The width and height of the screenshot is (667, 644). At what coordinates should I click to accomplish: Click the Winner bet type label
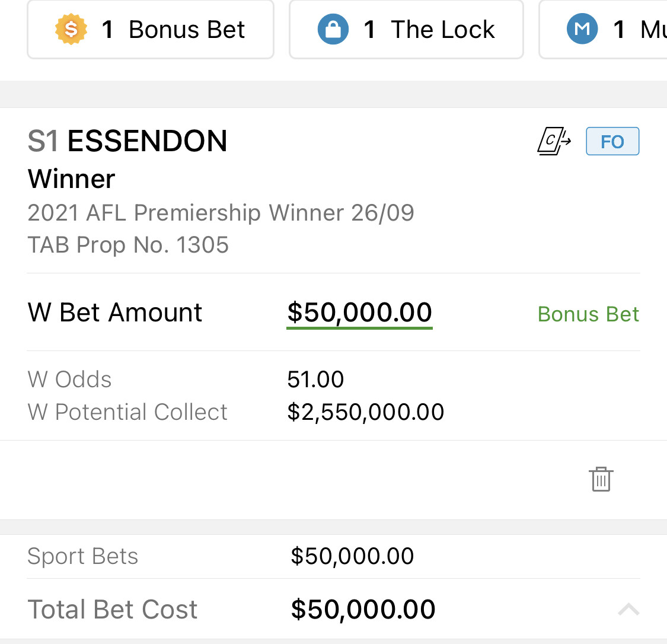[71, 178]
